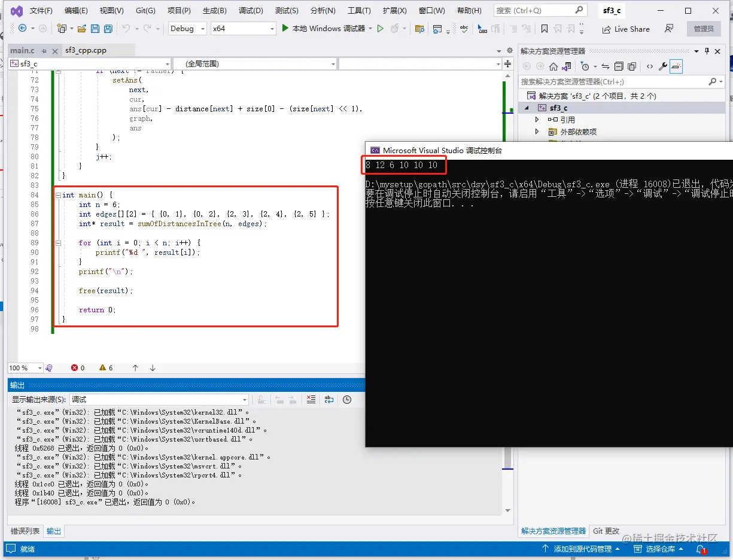733x560 pixels.
Task: Click the navigate backward arrow icon
Action: (22, 28)
